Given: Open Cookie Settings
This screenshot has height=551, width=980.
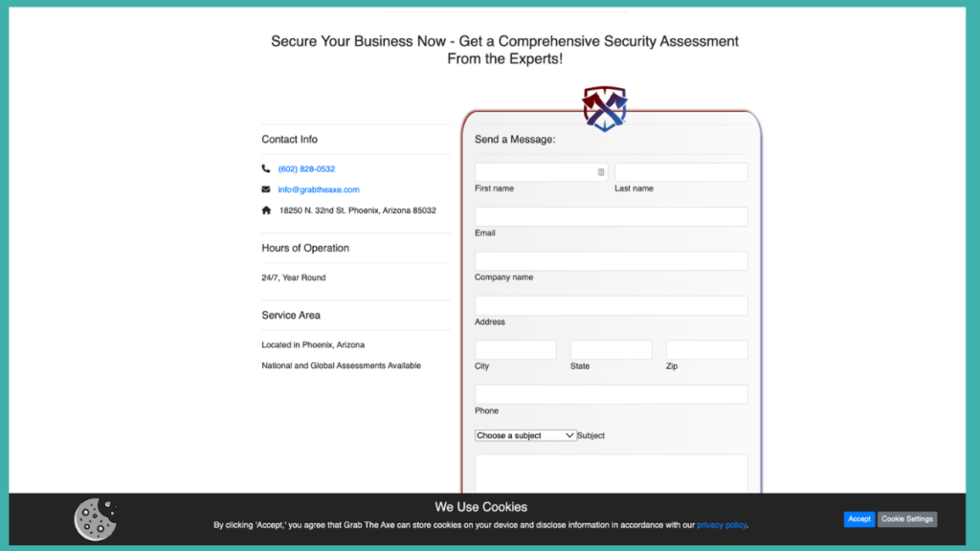Looking at the screenshot, I should (907, 519).
